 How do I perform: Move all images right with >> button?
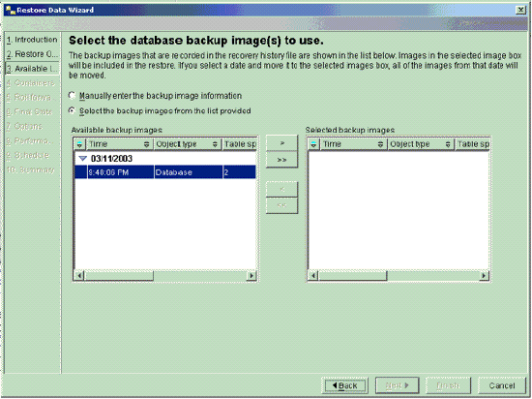(281, 160)
